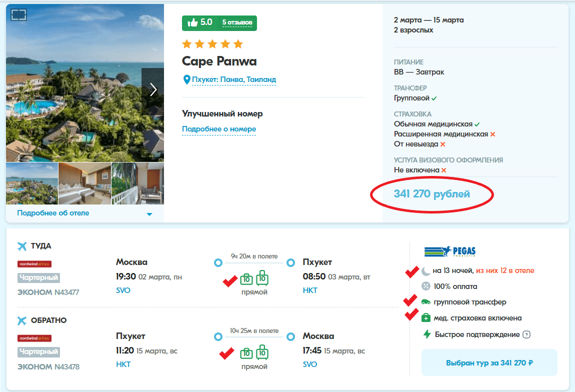The width and height of the screenshot is (575, 392).
Task: Click the return flight baggage icons
Action: point(254,352)
